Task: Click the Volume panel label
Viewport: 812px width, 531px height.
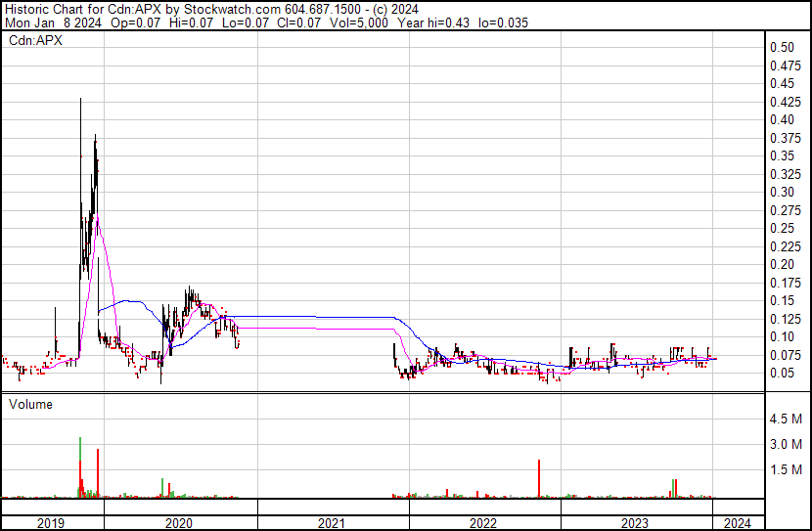Action: [x=30, y=404]
